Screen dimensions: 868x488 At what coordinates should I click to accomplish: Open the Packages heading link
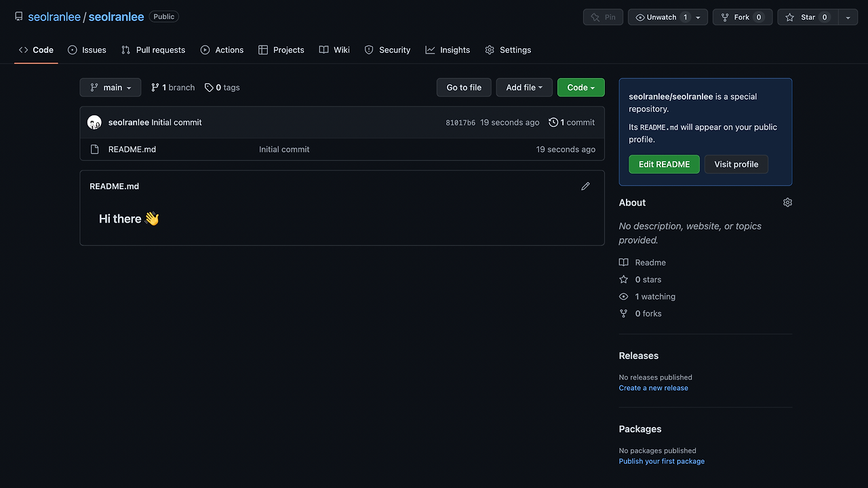point(640,429)
